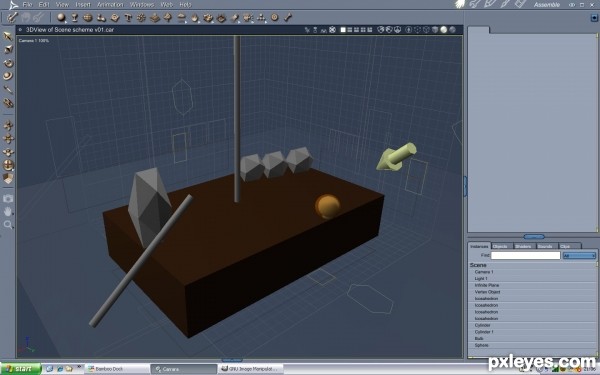600x375 pixels.
Task: Click the Find input field
Action: click(525, 255)
